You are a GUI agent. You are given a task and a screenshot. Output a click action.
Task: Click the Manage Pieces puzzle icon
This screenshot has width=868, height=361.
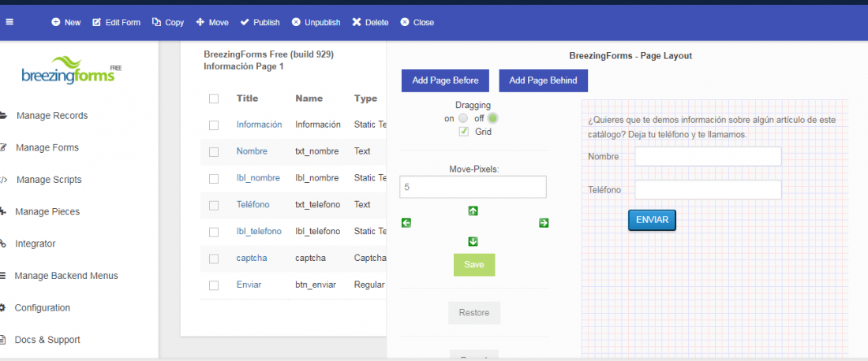tap(3, 212)
